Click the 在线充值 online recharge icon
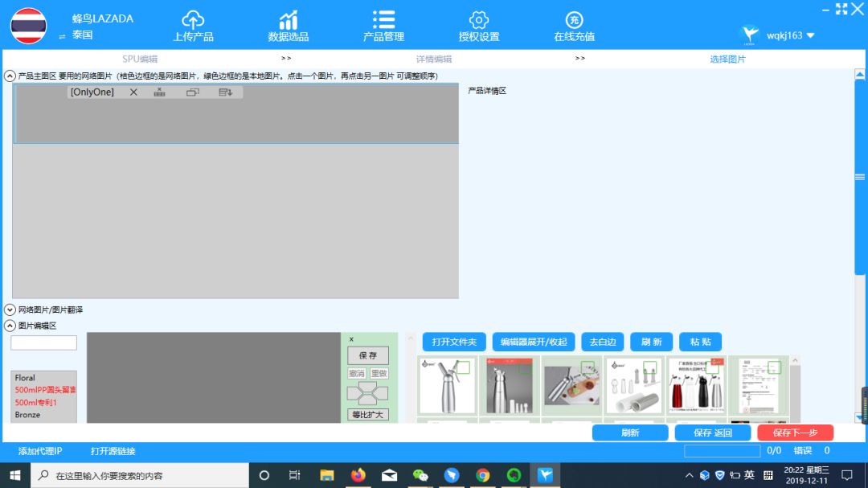The height and width of the screenshot is (488, 868). point(574,22)
